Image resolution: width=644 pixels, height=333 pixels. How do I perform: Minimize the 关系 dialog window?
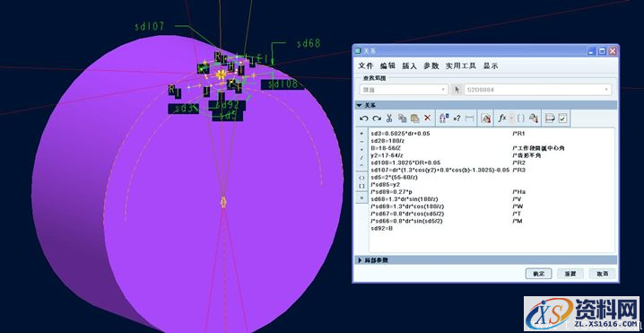(x=591, y=51)
